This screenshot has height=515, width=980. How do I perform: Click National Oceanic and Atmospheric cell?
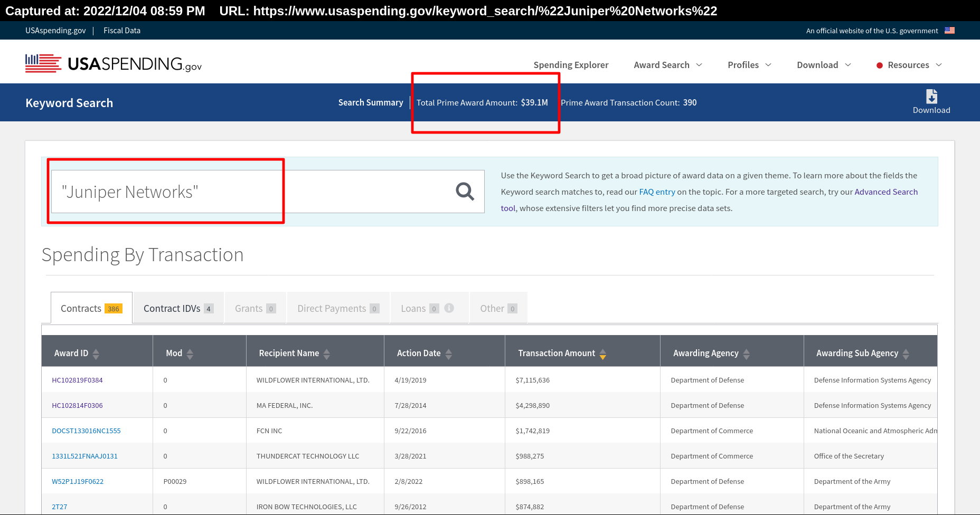tap(875, 431)
